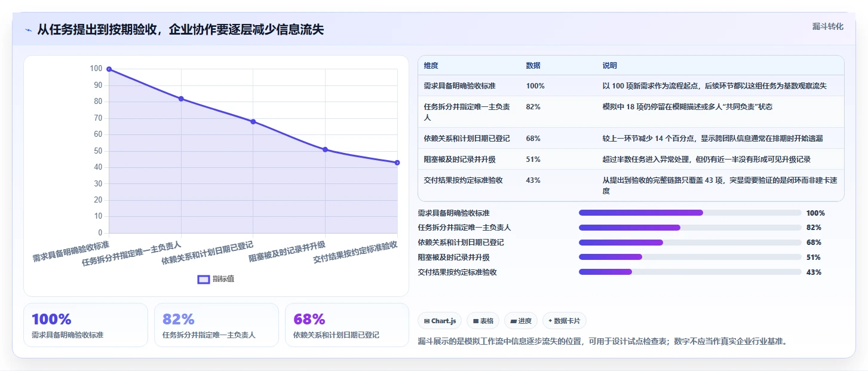This screenshot has height=371, width=868.
Task: Click the 43% value in the table's 数据 column
Action: click(533, 180)
